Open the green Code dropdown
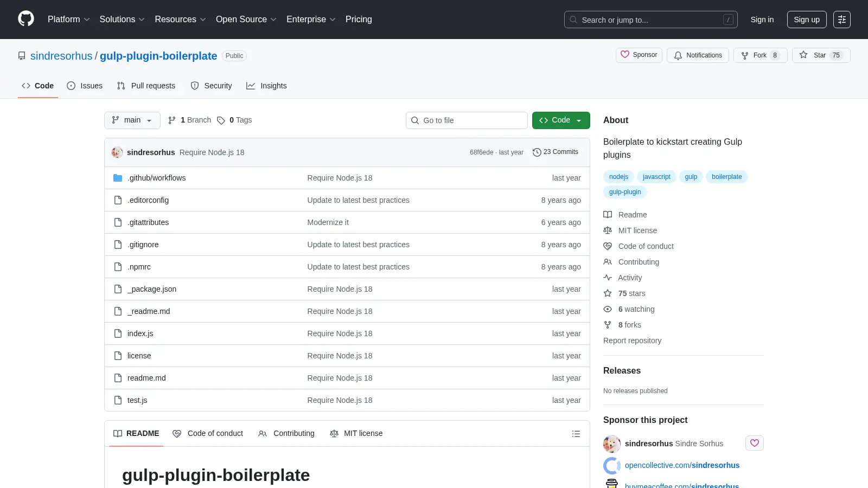This screenshot has width=868, height=488. pos(561,120)
